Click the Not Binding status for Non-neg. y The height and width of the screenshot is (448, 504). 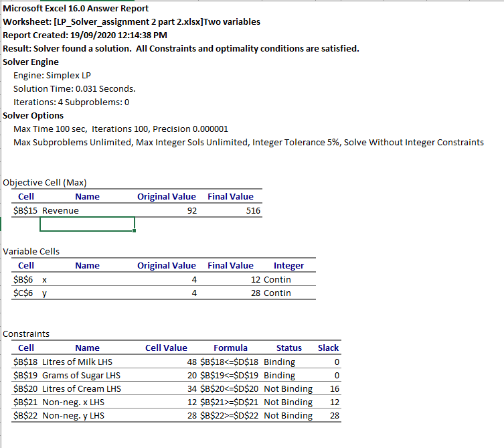click(288, 416)
